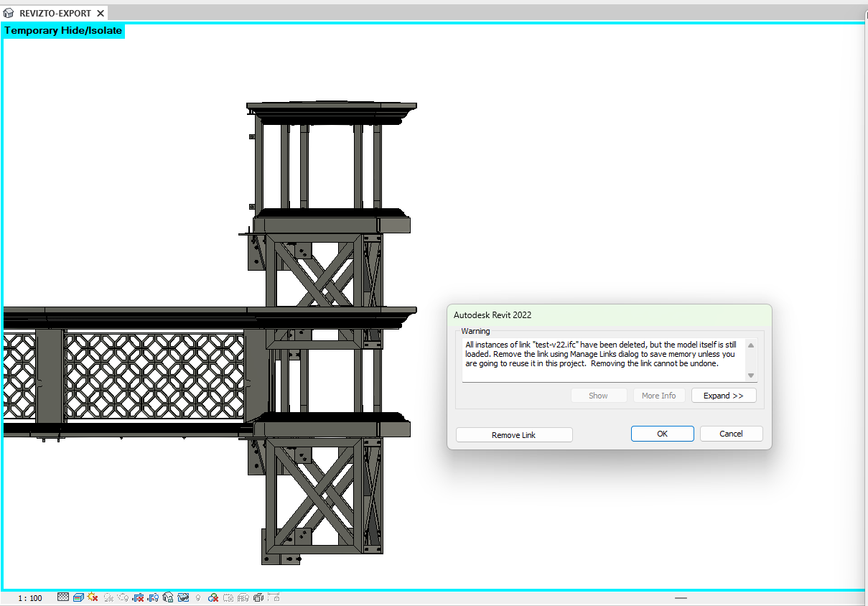Click the Expand >> button

coord(724,396)
